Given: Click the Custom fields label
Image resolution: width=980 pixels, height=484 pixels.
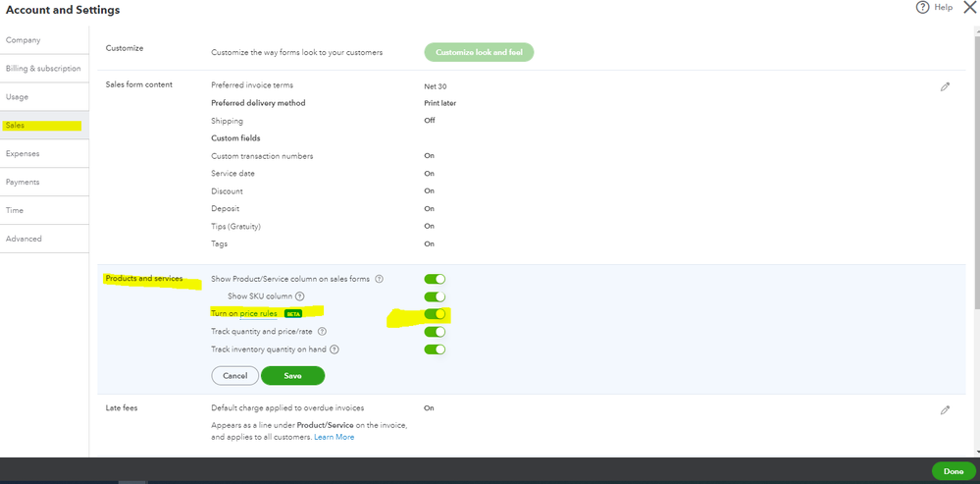Looking at the screenshot, I should coord(235,138).
